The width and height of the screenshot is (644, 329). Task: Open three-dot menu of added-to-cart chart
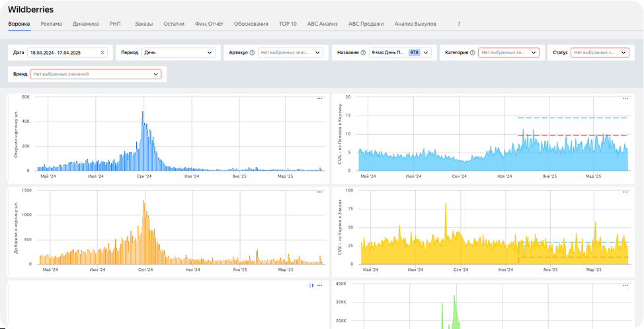tap(319, 192)
